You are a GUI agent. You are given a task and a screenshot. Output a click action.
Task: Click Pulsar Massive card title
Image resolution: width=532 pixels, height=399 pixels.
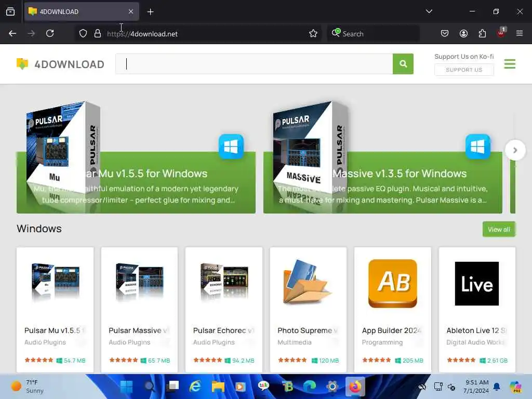point(138,330)
